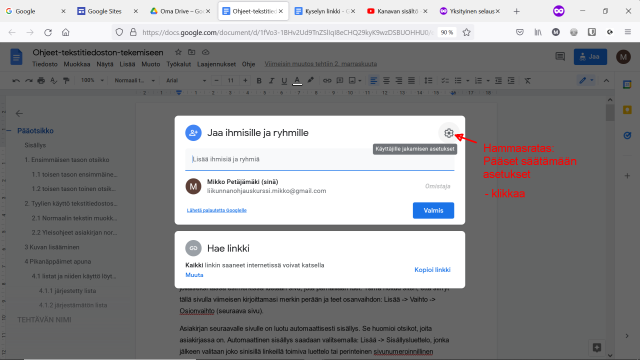
Task: Open the editing mode pencil dropdown
Action: point(586,81)
